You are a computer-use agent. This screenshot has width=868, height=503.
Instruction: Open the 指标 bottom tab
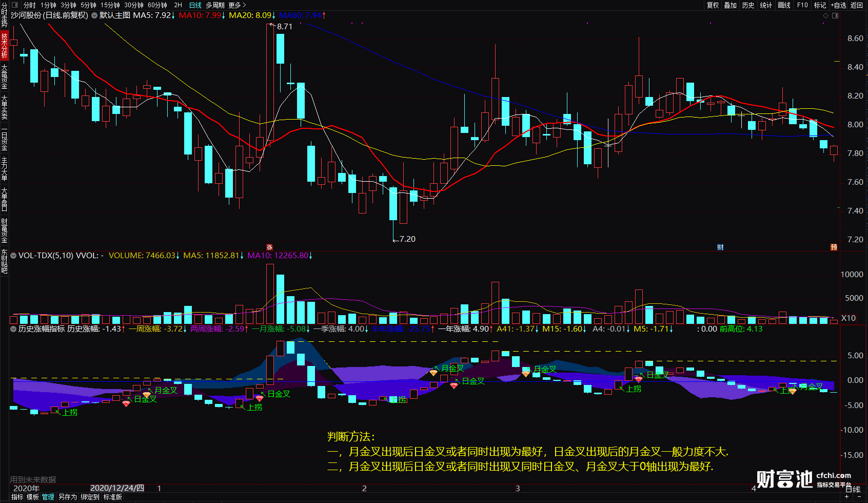(x=17, y=497)
